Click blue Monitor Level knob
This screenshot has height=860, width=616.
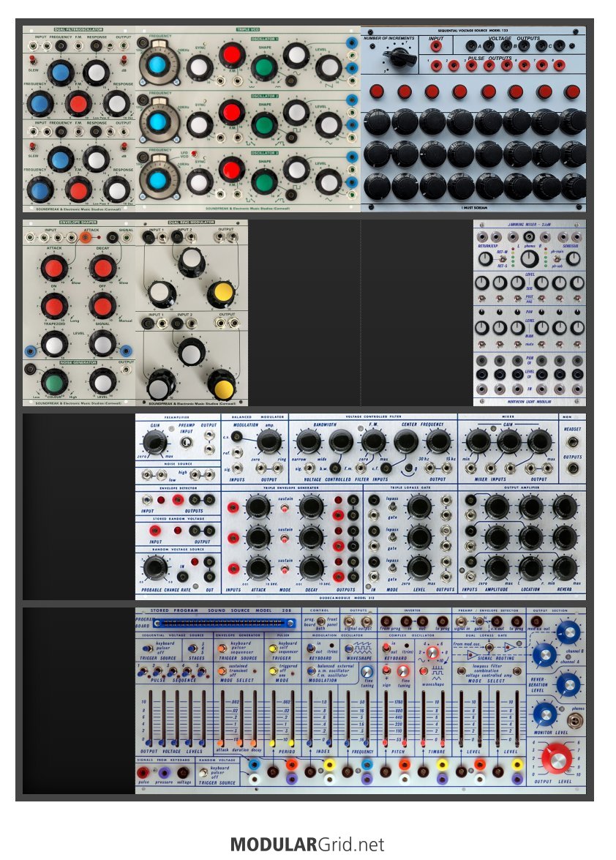pos(545,714)
